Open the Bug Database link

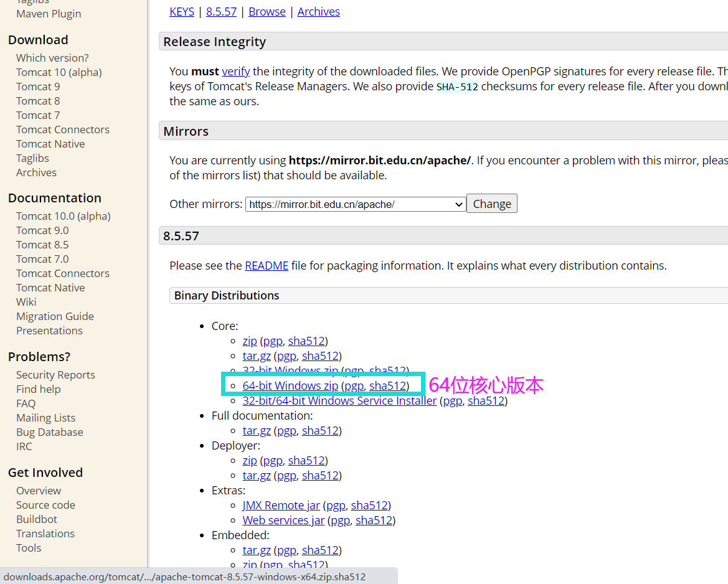point(50,433)
